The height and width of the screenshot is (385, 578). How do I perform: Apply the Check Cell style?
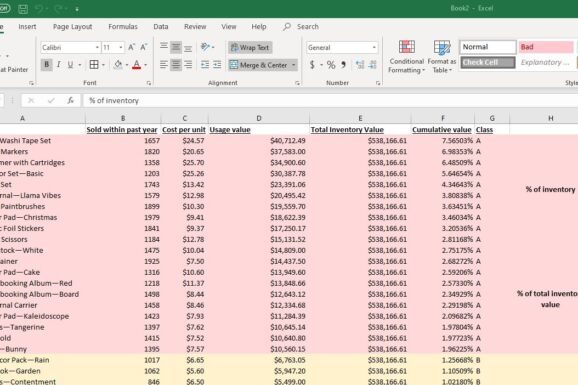[x=488, y=62]
